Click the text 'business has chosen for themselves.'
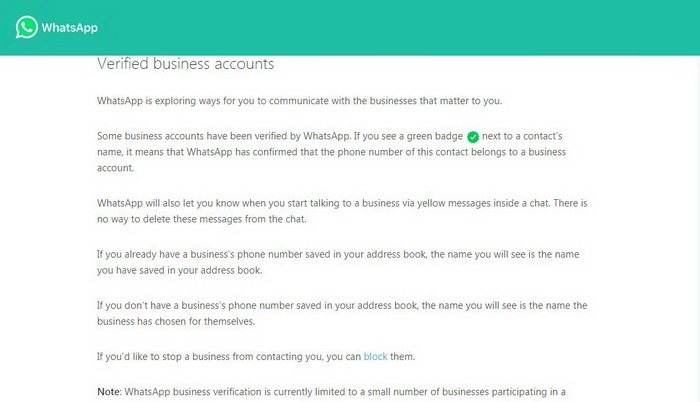Viewport: 700px width, 402px height. 176,322
